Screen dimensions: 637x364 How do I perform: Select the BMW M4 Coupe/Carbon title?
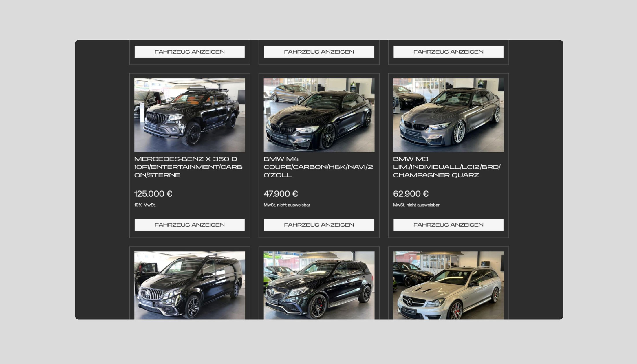318,167
